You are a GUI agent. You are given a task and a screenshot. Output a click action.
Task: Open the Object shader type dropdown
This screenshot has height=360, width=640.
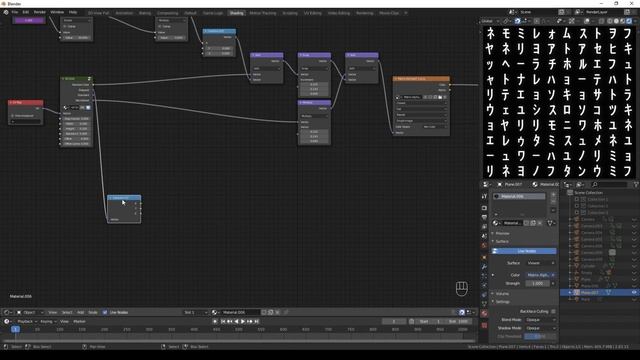(30, 312)
